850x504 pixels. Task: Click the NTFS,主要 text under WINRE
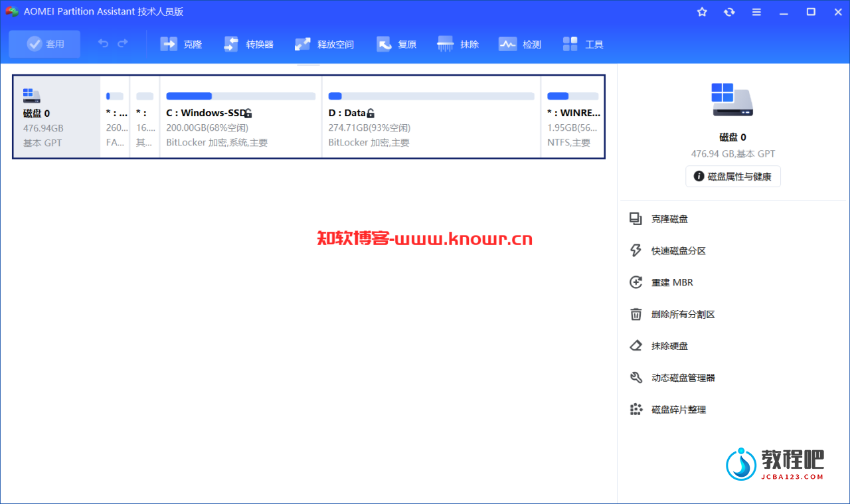tap(569, 143)
